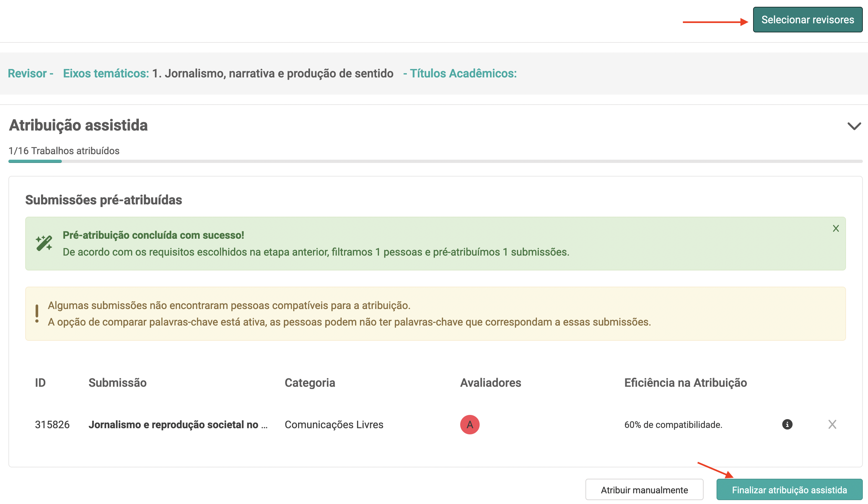Click the Revisor label

click(x=27, y=74)
